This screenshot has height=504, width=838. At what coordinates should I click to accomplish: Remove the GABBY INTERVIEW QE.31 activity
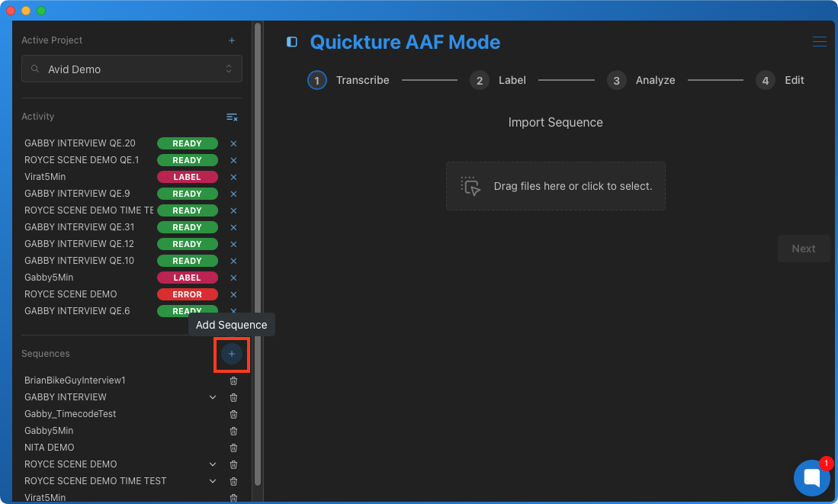point(233,228)
